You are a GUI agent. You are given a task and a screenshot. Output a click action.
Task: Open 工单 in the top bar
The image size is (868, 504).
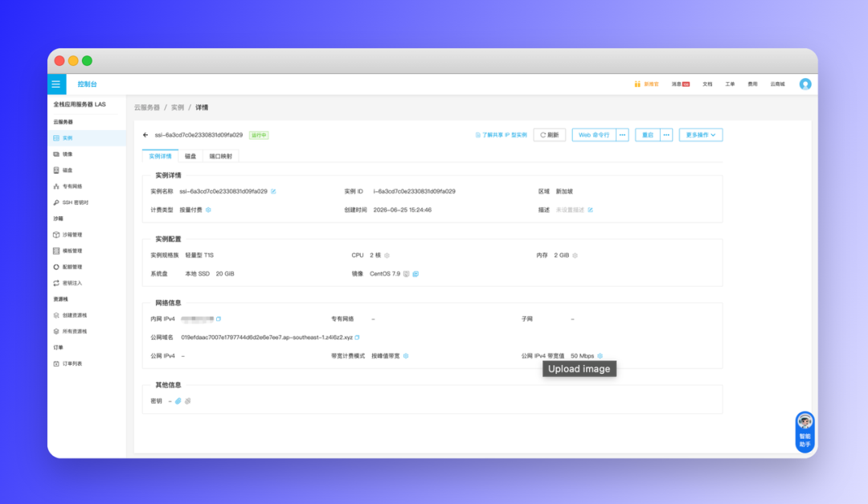point(730,84)
